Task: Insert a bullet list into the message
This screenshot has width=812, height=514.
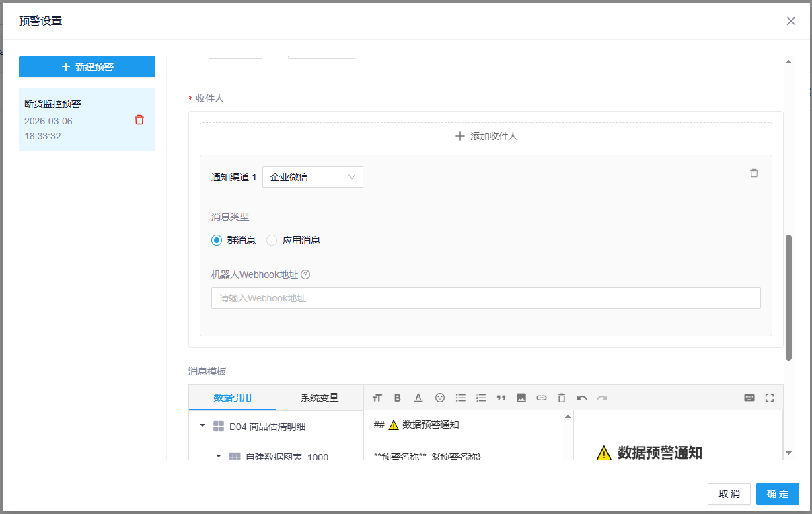Action: click(461, 398)
